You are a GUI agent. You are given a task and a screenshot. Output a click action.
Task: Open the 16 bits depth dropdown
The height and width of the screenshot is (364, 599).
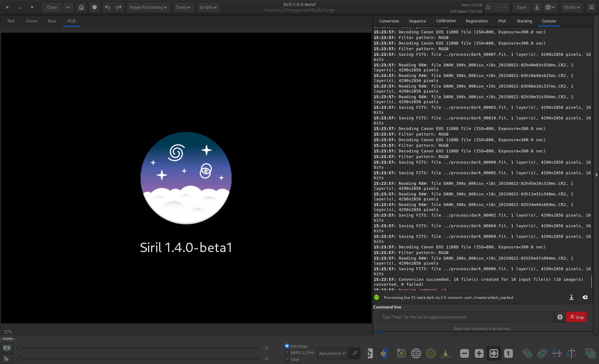(572, 7)
